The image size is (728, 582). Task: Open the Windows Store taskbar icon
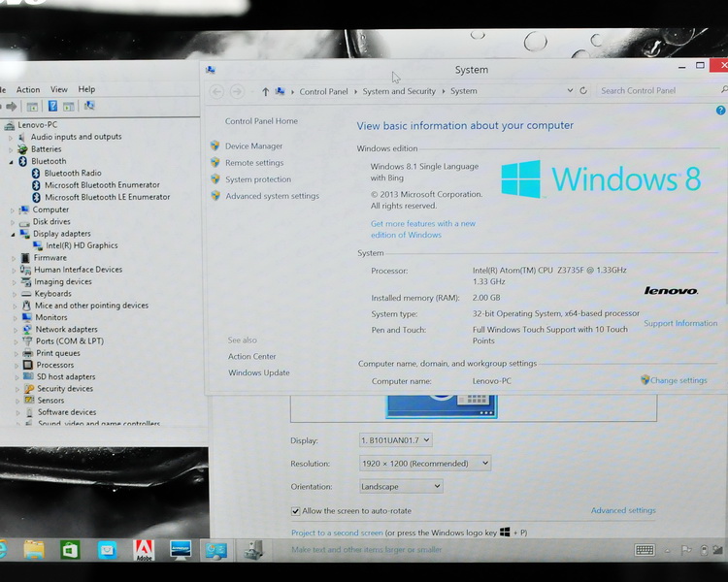click(70, 550)
